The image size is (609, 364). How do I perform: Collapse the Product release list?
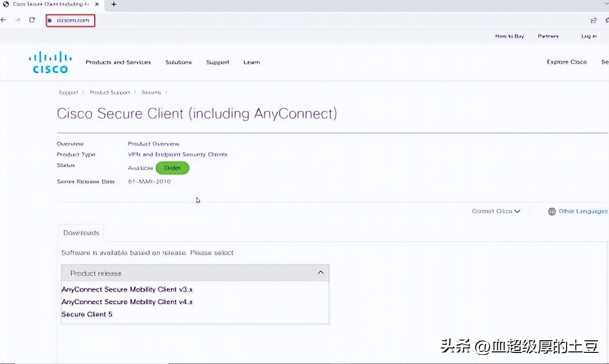point(320,273)
